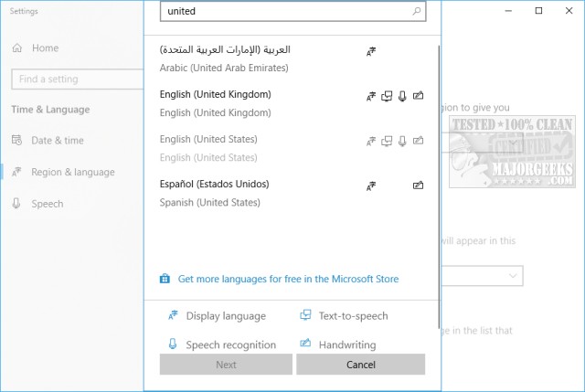Click handwriting icon for English (United Kingdom)
This screenshot has height=392, width=585.
click(x=418, y=95)
